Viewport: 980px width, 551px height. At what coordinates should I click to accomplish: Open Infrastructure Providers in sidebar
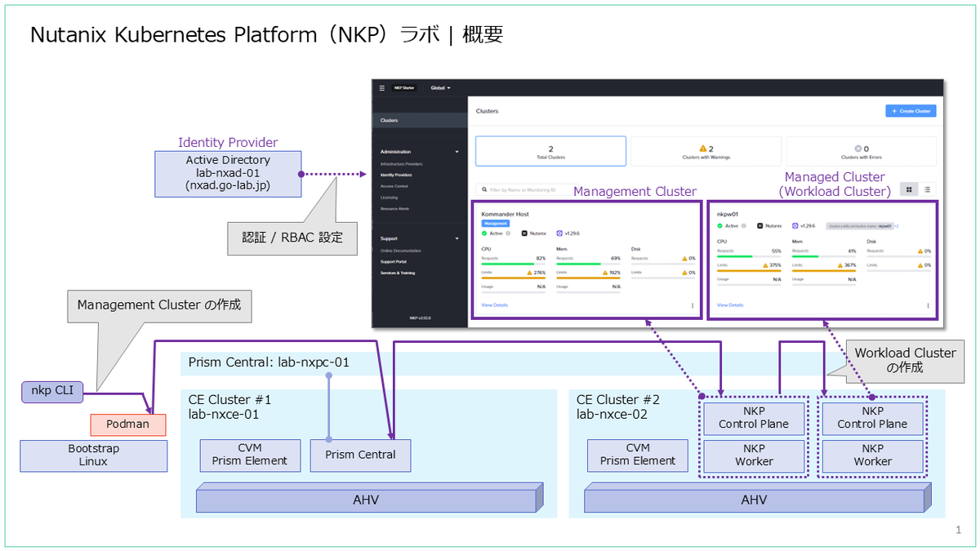[x=401, y=164]
